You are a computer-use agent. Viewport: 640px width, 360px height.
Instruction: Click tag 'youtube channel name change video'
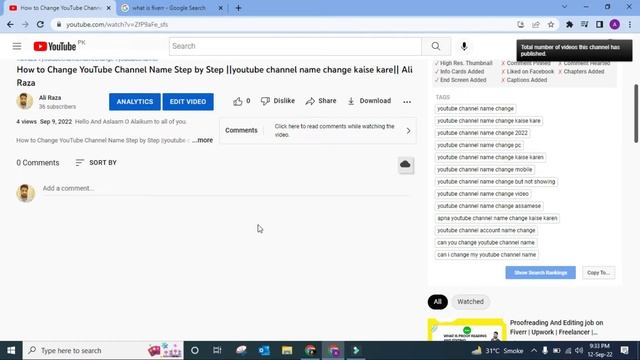[483, 194]
